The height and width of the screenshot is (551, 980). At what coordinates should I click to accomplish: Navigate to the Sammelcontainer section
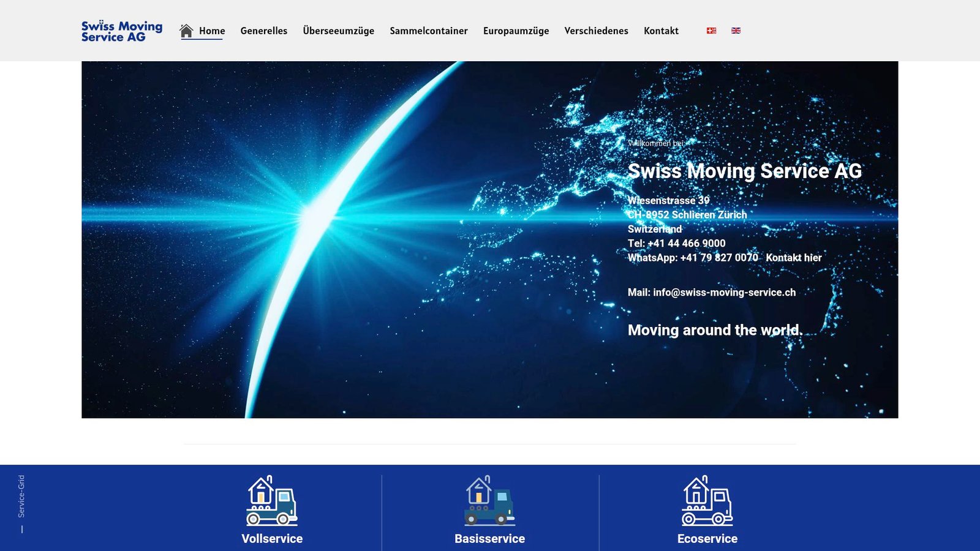pos(428,31)
